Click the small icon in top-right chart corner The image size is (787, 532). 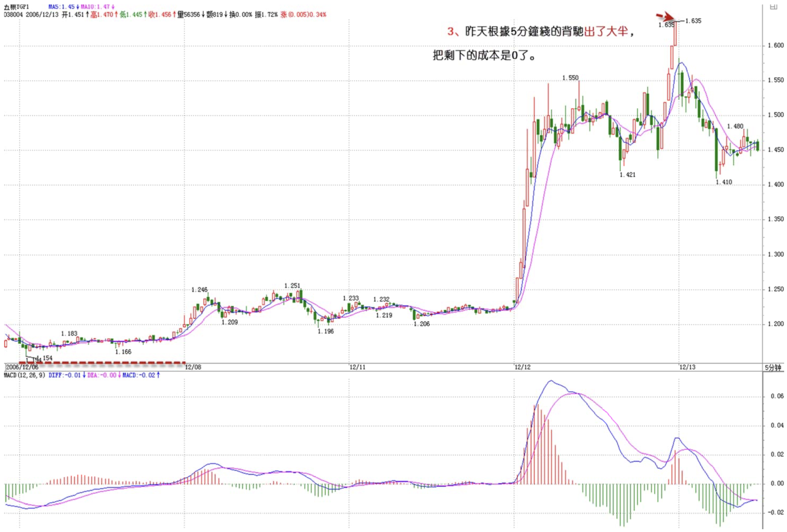pyautogui.click(x=773, y=6)
